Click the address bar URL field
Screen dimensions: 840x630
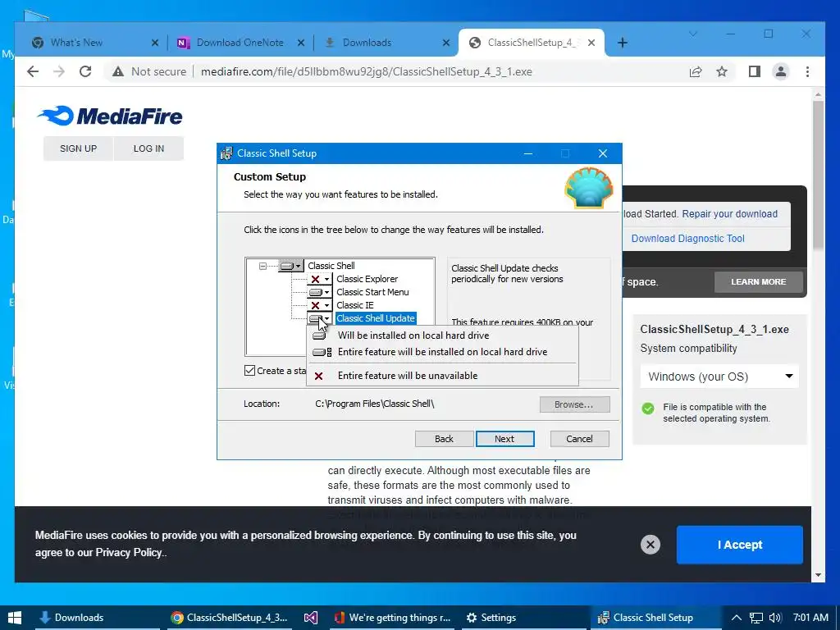tap(367, 72)
